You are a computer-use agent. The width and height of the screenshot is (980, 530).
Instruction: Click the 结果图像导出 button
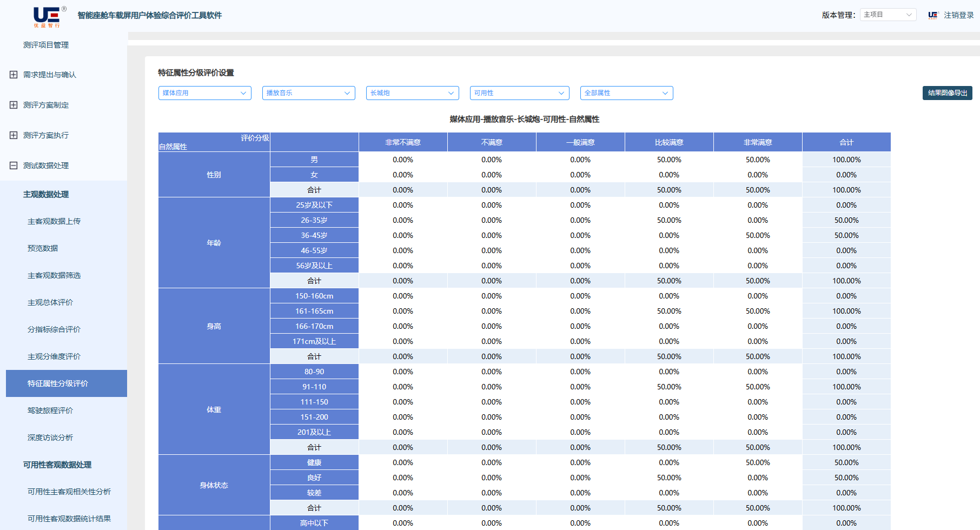[x=948, y=93]
